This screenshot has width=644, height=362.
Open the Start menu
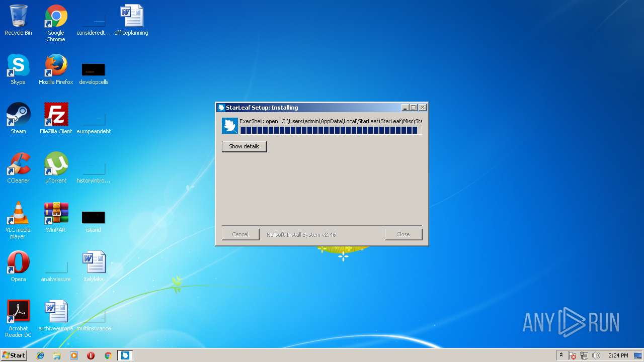point(14,355)
